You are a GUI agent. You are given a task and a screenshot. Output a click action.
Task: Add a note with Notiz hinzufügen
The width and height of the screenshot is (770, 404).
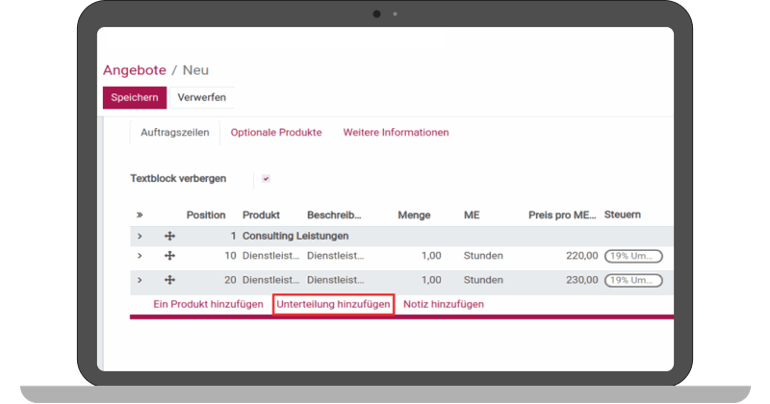coord(443,303)
